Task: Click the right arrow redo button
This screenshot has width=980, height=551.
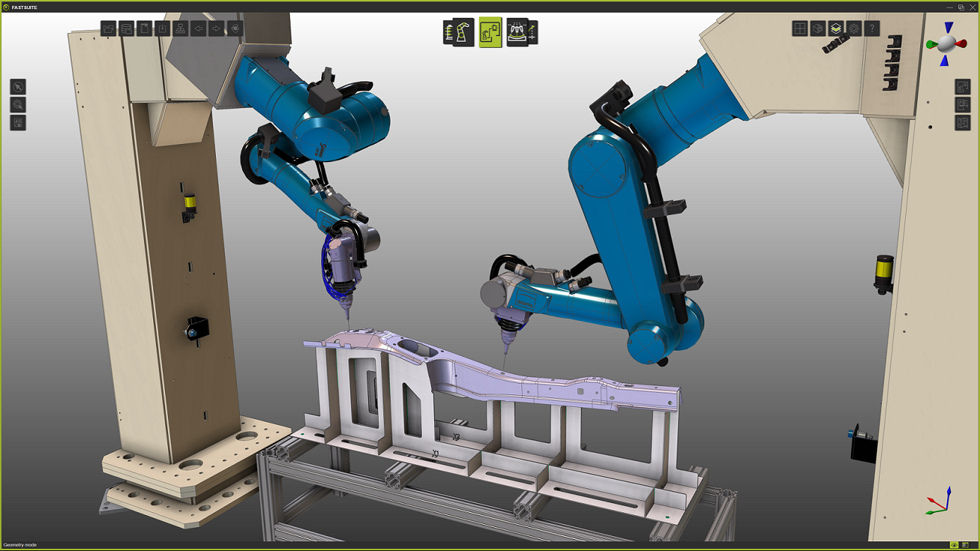Action: [216, 29]
